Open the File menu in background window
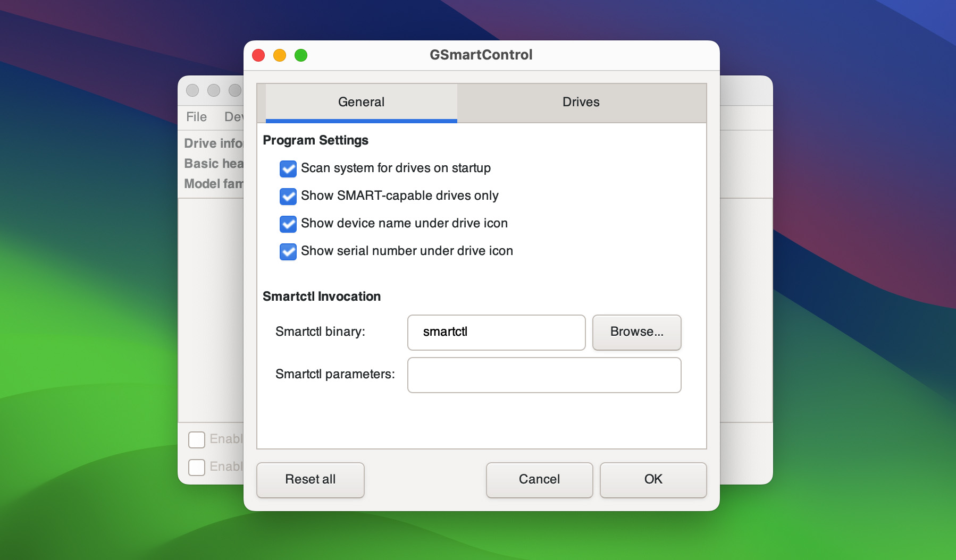The height and width of the screenshot is (560, 956). click(x=196, y=117)
